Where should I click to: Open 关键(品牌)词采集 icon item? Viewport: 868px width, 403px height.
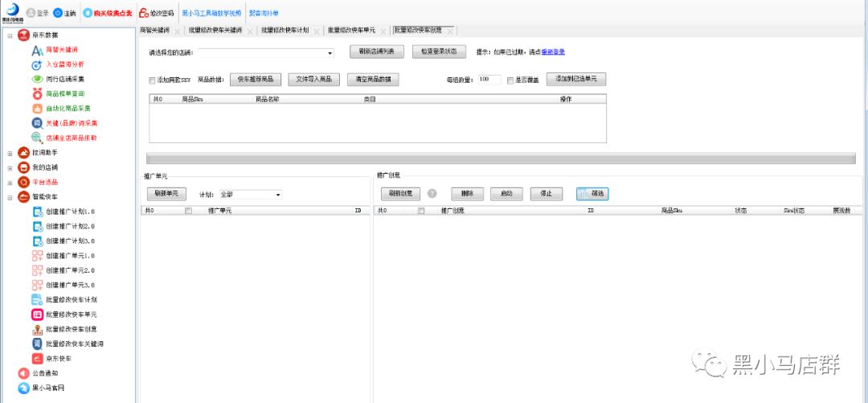pyautogui.click(x=37, y=123)
